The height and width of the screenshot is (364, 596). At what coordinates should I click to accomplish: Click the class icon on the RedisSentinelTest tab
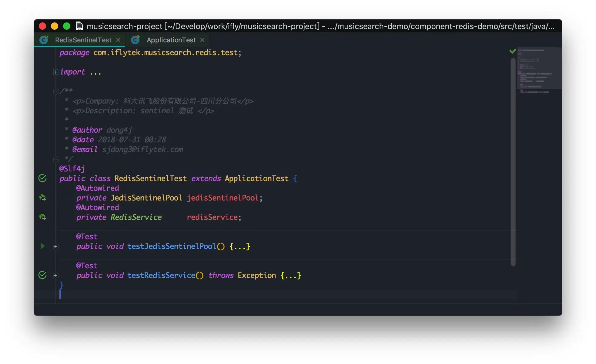click(44, 40)
